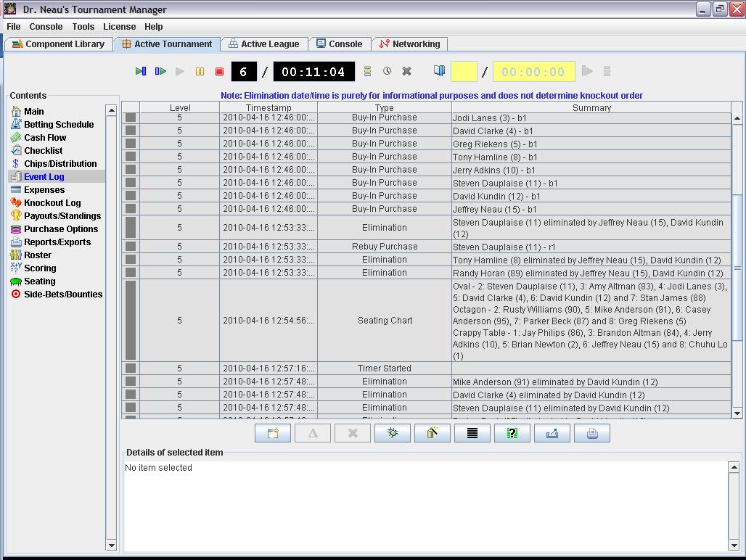Viewport: 746px width, 560px height.
Task: Switch to the Console tab
Action: point(340,44)
